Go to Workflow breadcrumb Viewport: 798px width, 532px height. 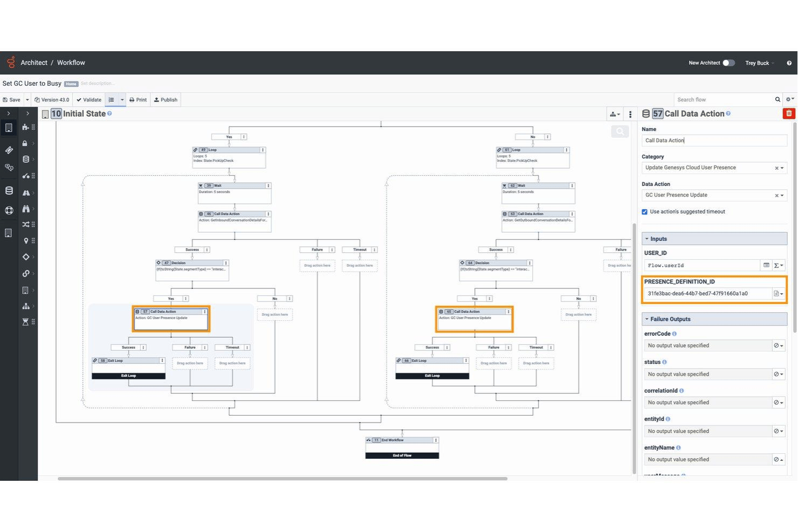71,63
